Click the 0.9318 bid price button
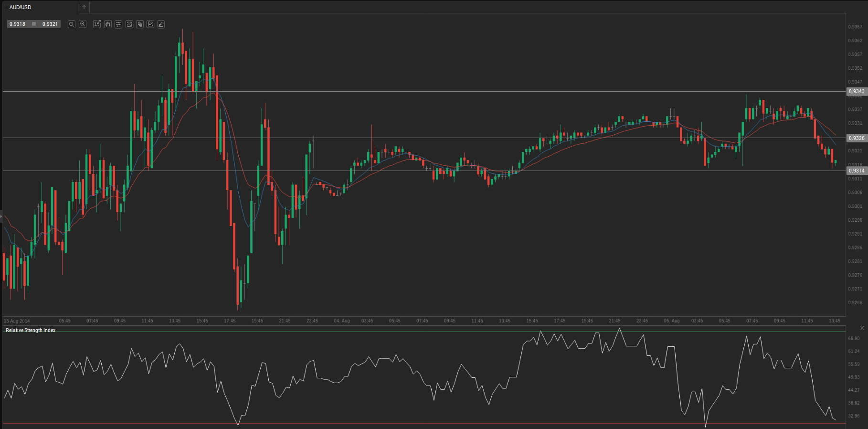 pos(18,24)
